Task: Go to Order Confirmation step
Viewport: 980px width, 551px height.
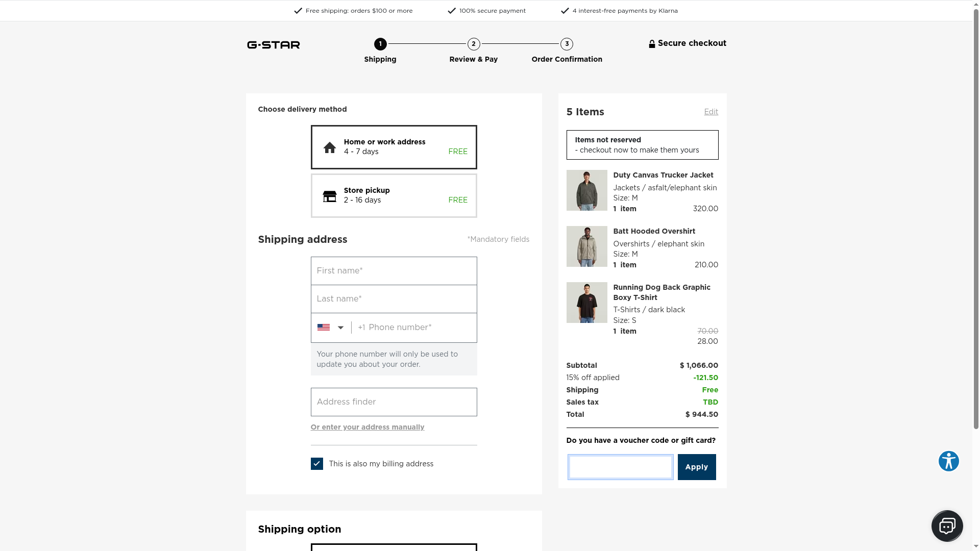Action: pyautogui.click(x=567, y=44)
